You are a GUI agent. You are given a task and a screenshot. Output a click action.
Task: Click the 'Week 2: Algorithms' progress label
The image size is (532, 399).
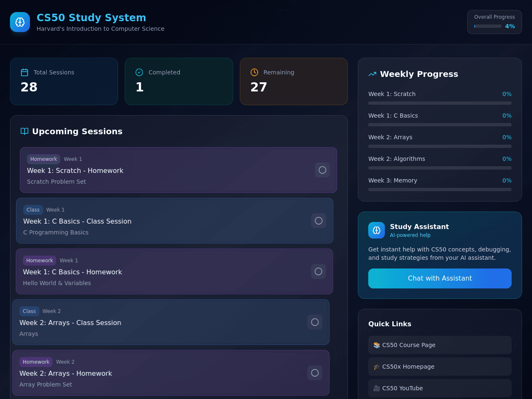(x=397, y=159)
